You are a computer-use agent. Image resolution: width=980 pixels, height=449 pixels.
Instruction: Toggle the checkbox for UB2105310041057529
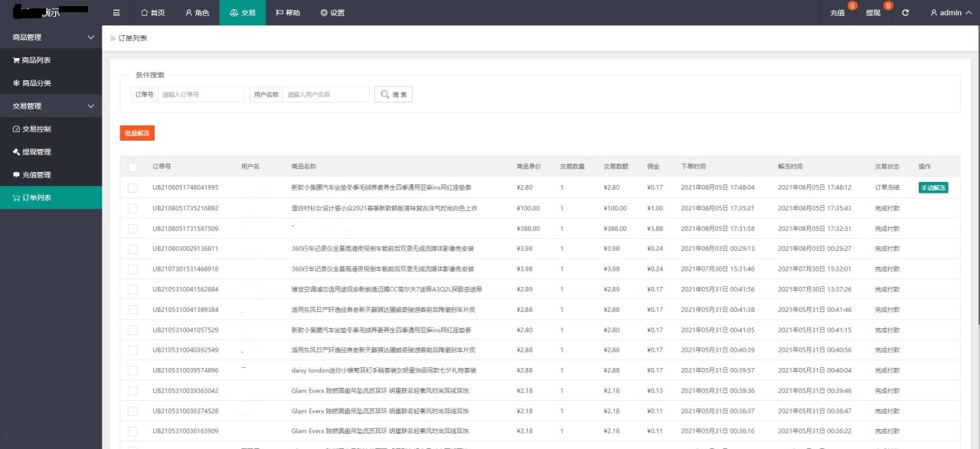(132, 330)
